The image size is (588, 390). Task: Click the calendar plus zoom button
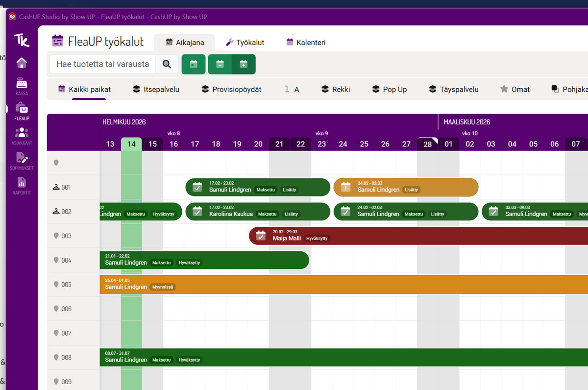[x=244, y=64]
